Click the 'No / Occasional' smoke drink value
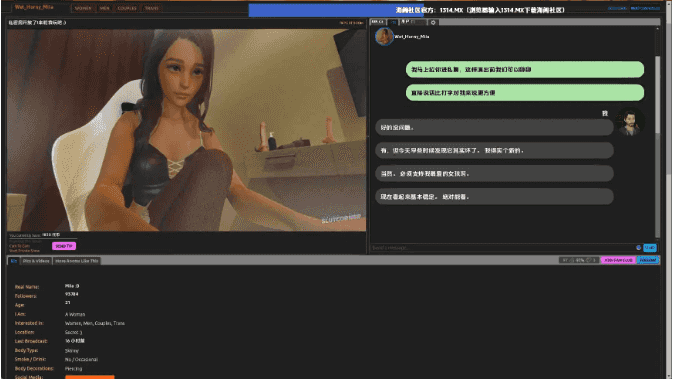 82,359
